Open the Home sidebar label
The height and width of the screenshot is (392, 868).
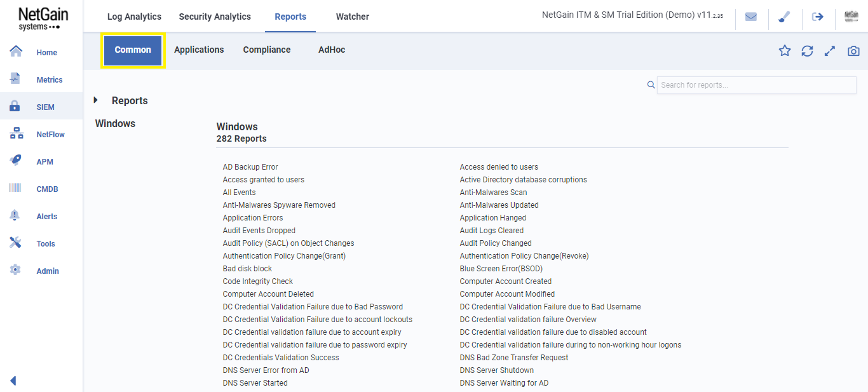click(47, 53)
